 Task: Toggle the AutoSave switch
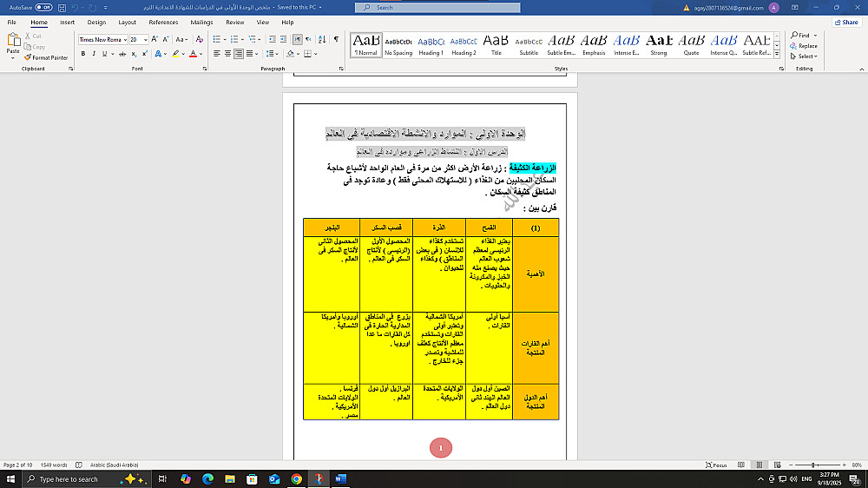tap(43, 7)
